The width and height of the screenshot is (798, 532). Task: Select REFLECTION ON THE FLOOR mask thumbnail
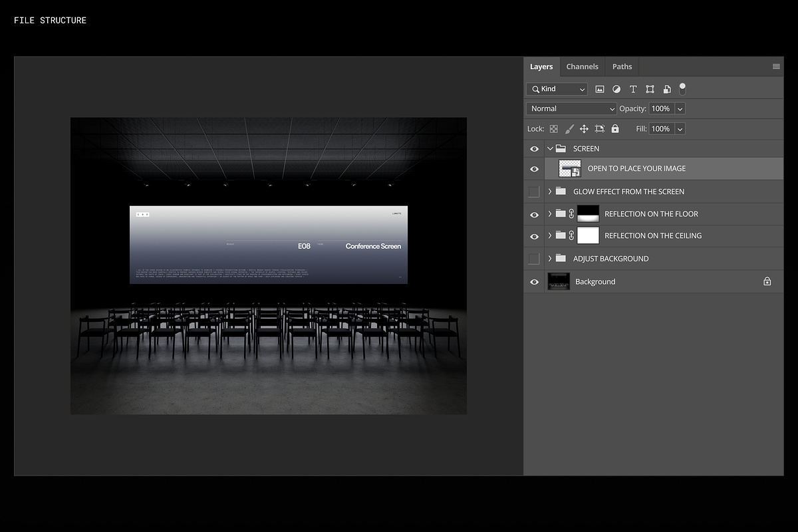tap(588, 214)
